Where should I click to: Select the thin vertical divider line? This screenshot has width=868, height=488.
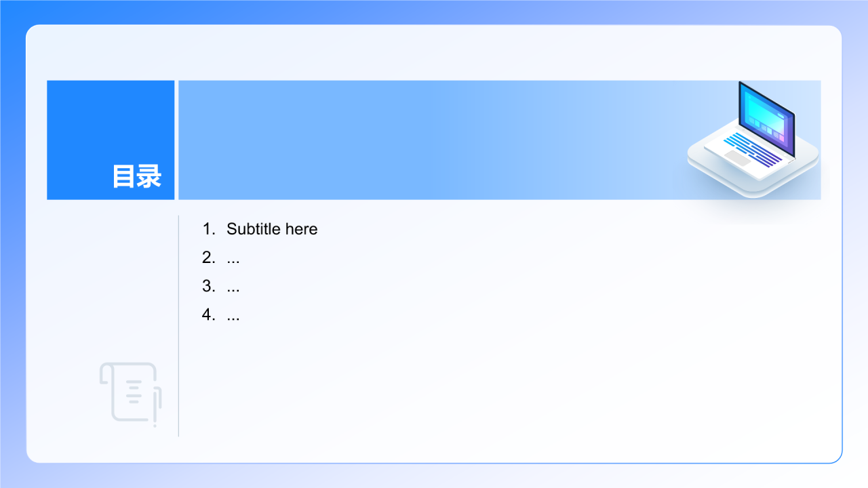coord(178,326)
